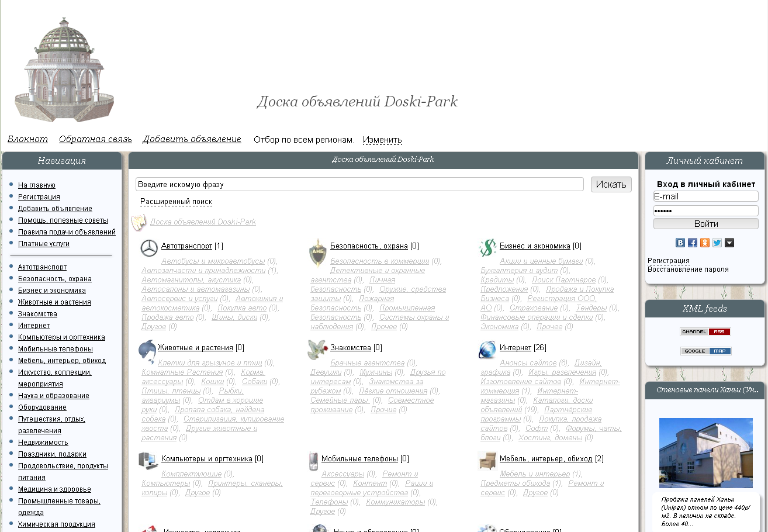Log in with the Twitter icon
Viewport: 768px width, 532px height.
tap(717, 243)
